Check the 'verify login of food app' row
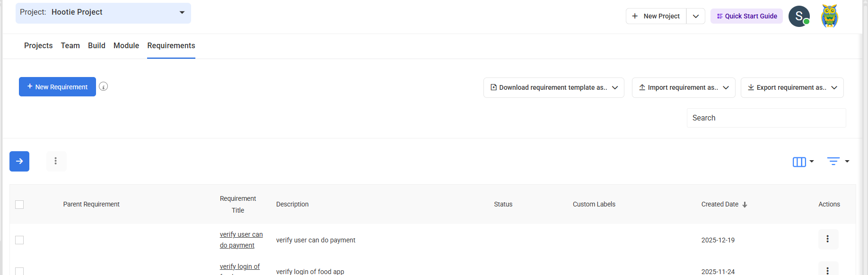868x275 pixels. pos(19,271)
